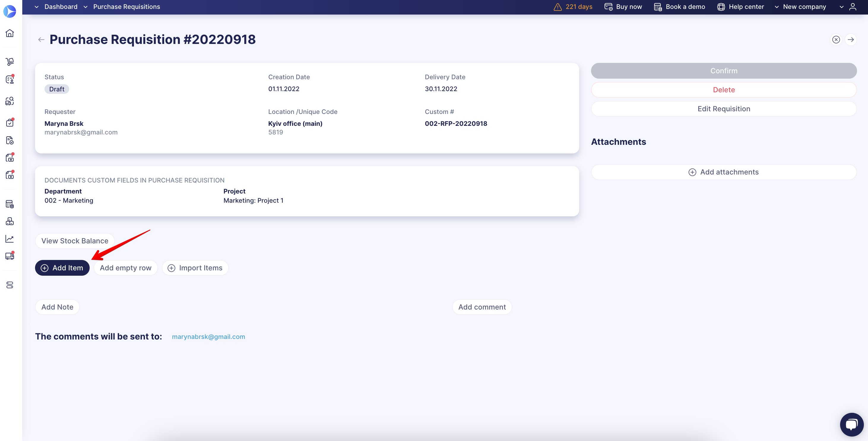Open the checklist-with-person sidebar icon
Viewport: 868px width, 441px height.
pyautogui.click(x=10, y=80)
